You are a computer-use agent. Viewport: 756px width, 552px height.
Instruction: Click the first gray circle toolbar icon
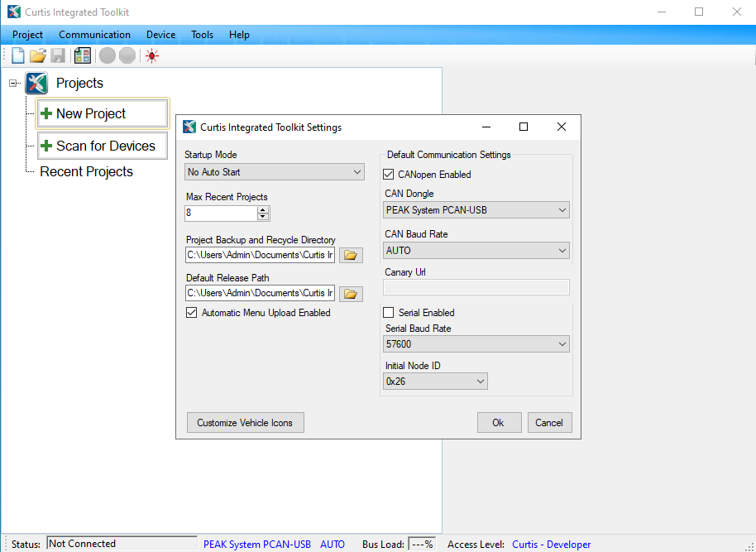[107, 55]
